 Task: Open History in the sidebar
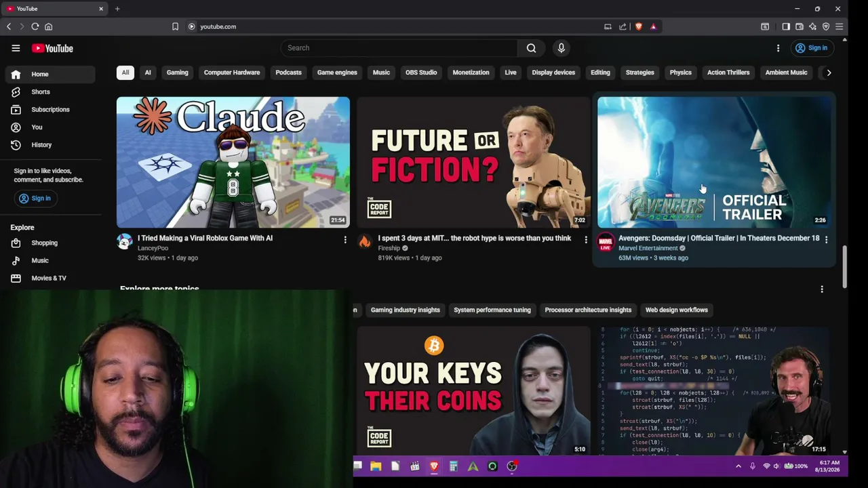(x=51, y=145)
